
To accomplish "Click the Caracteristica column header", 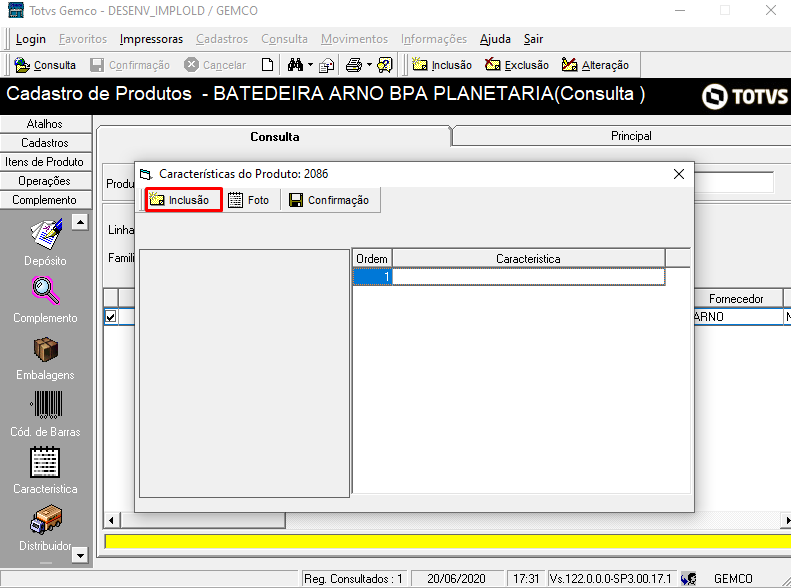I will coord(528,259).
